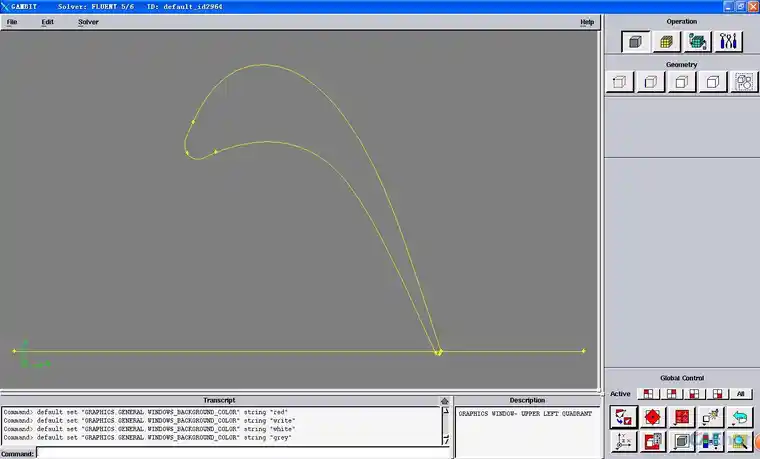
Task: Click "Solver: FLUENT 5/6" in the title bar
Action: click(x=96, y=7)
